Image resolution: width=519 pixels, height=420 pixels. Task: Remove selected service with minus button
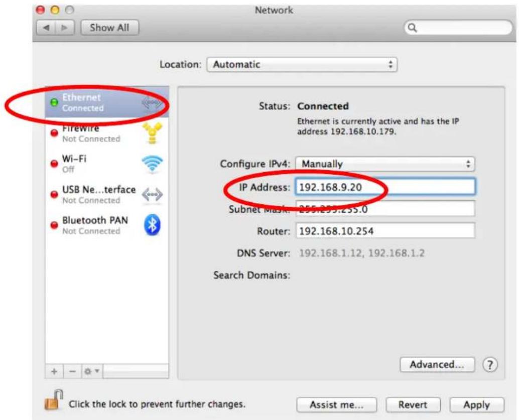click(72, 371)
